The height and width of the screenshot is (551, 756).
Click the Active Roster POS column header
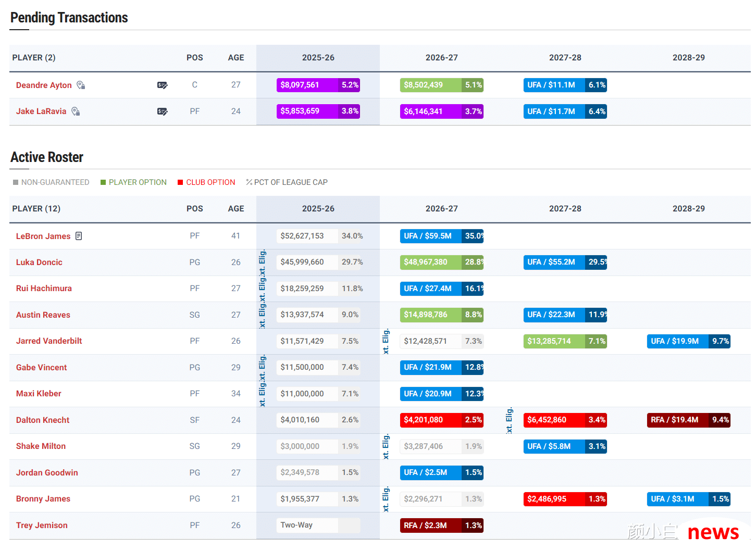pos(195,208)
